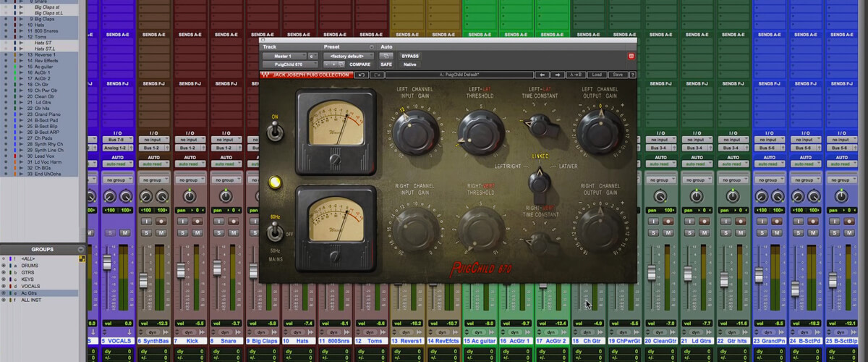Record-enable the SynthBas track

point(161,221)
